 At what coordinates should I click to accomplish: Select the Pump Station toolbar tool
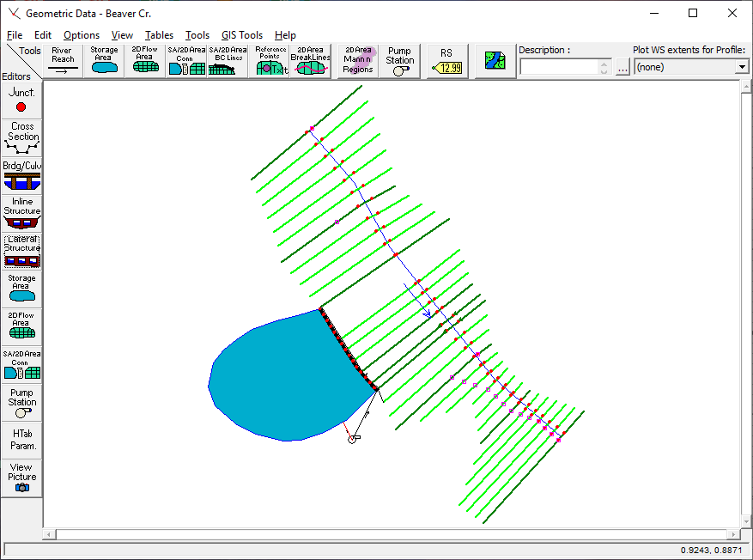(x=399, y=62)
